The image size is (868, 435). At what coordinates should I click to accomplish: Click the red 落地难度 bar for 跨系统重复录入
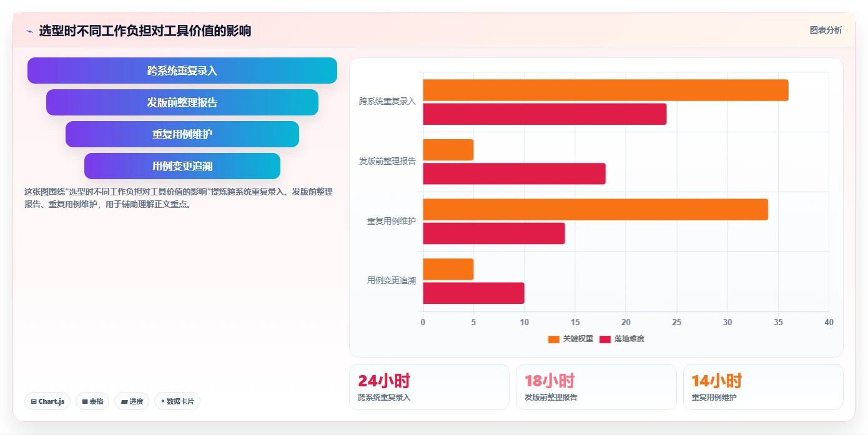pos(545,114)
